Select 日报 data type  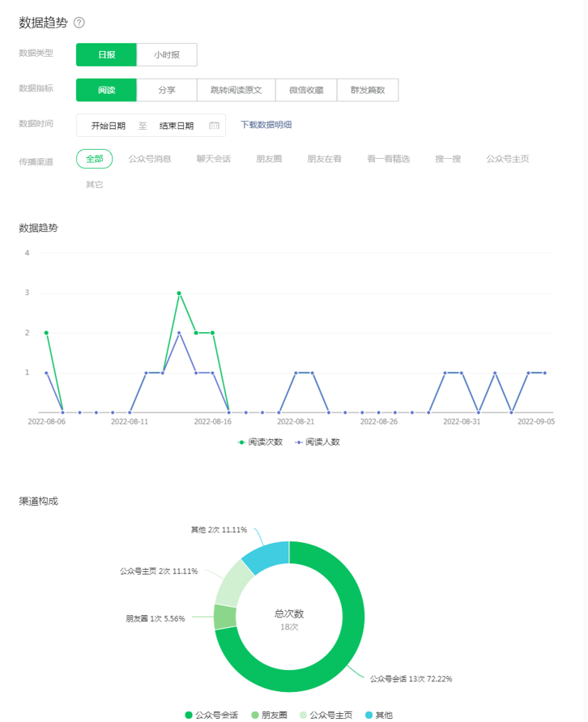click(106, 55)
